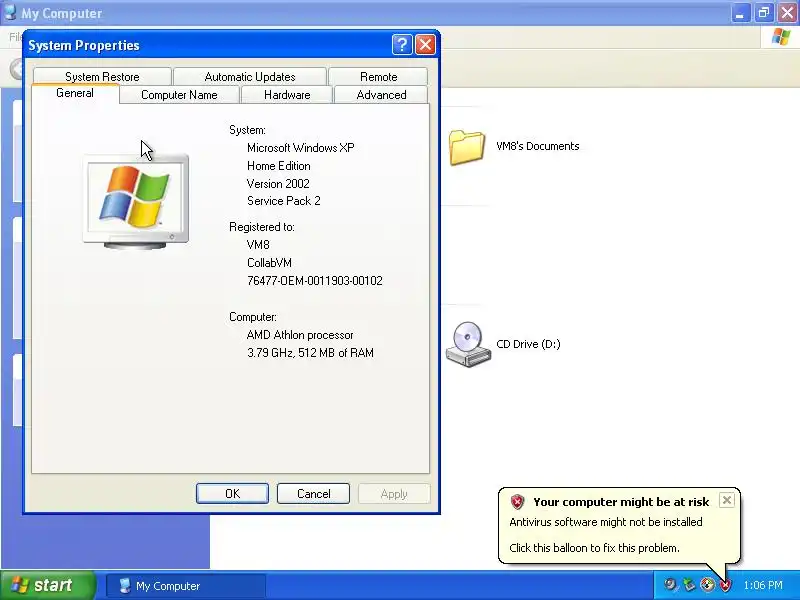800x600 pixels.
Task: Click the Security Center red shield tray icon
Action: click(x=725, y=585)
